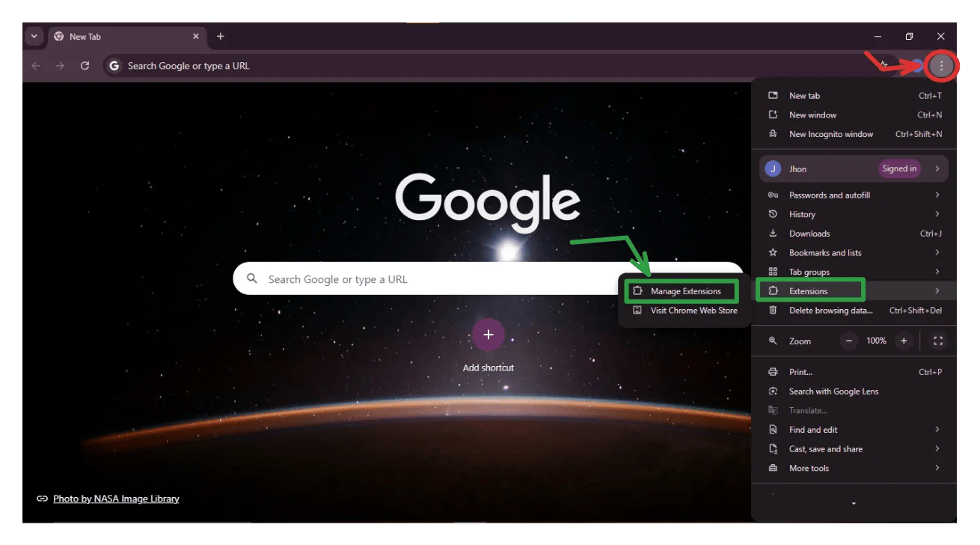This screenshot has height=545, width=980.
Task: Expand Bookmarks and lists submenu
Action: (853, 253)
